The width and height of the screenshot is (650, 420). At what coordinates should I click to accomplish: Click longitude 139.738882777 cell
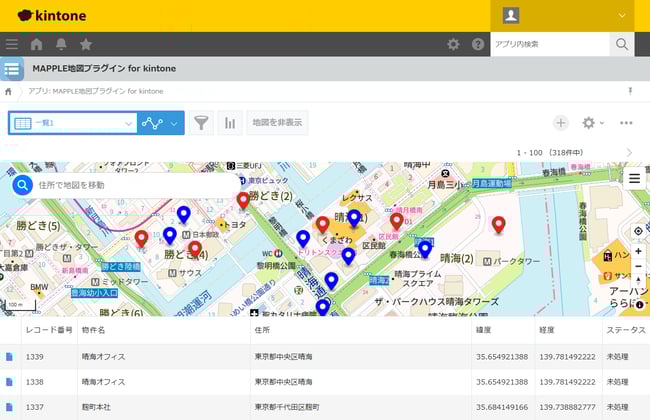click(x=568, y=407)
